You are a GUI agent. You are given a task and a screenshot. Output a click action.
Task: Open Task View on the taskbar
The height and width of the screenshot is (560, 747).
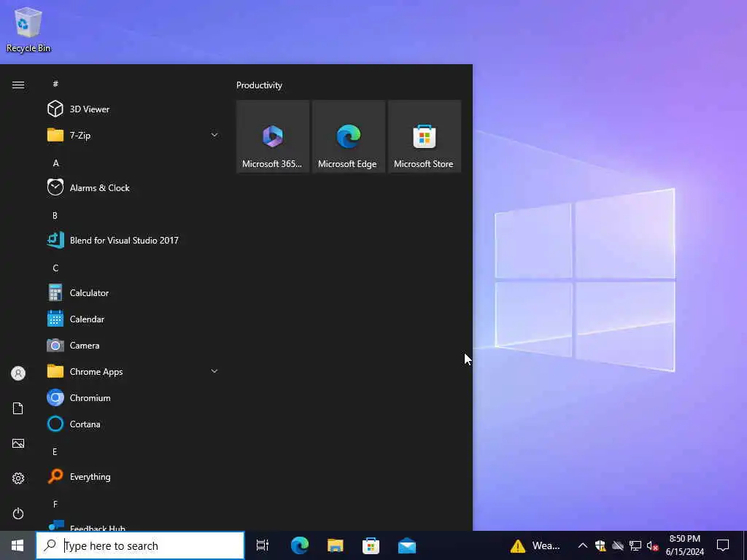[263, 545]
